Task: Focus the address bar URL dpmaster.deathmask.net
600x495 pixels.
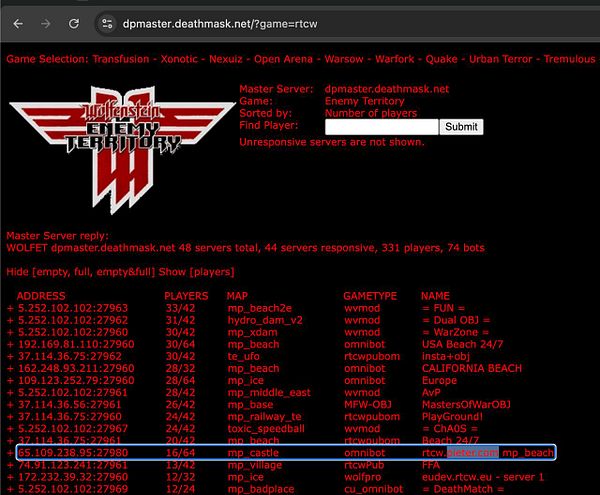Action: click(x=220, y=24)
